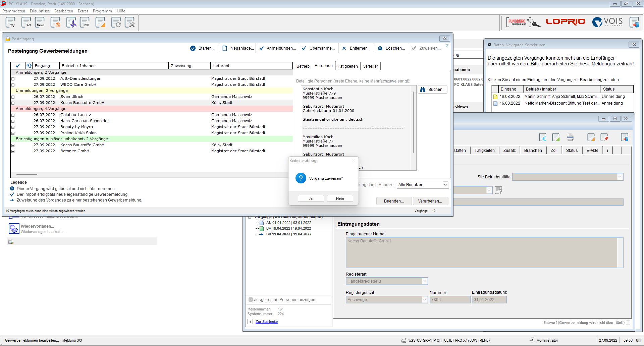The image size is (644, 346).
Task: Click the document refresh toolbar icon
Action: tap(116, 22)
